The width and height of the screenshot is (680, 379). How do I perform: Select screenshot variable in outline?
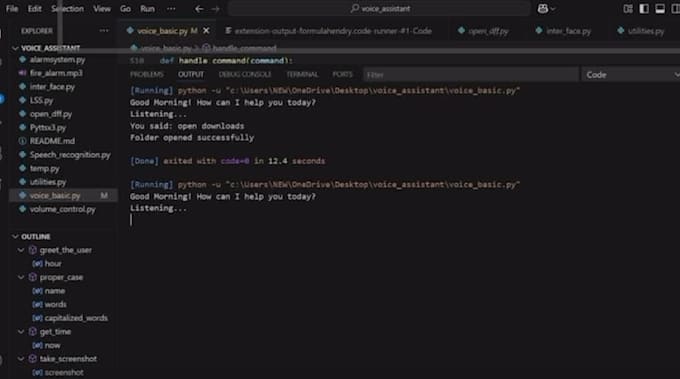click(x=64, y=372)
